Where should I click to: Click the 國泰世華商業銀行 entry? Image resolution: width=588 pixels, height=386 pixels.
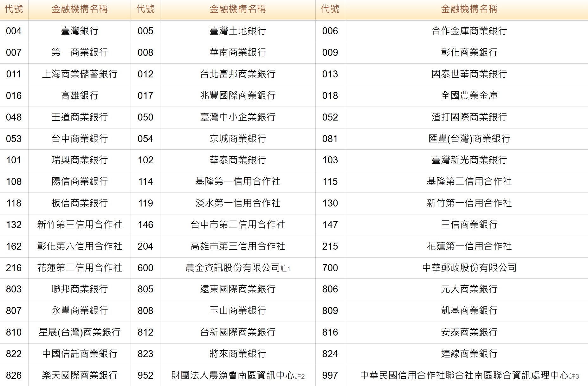(469, 74)
